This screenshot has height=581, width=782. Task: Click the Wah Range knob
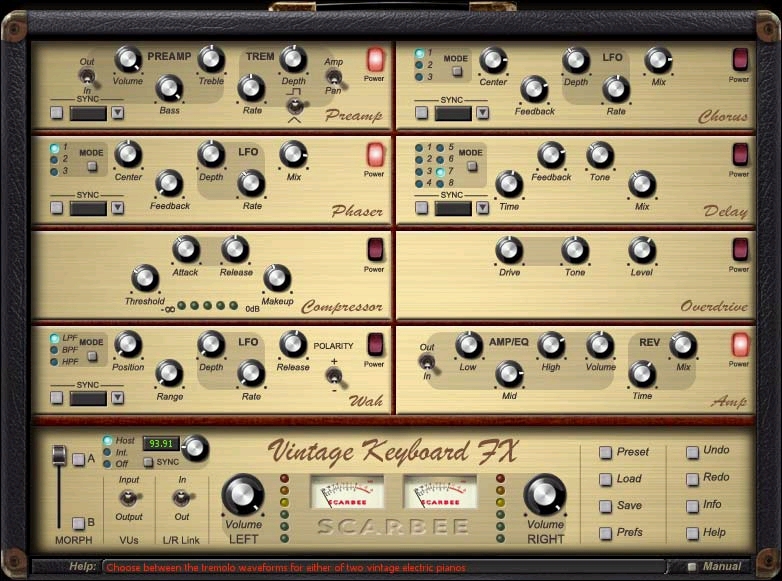click(x=169, y=374)
